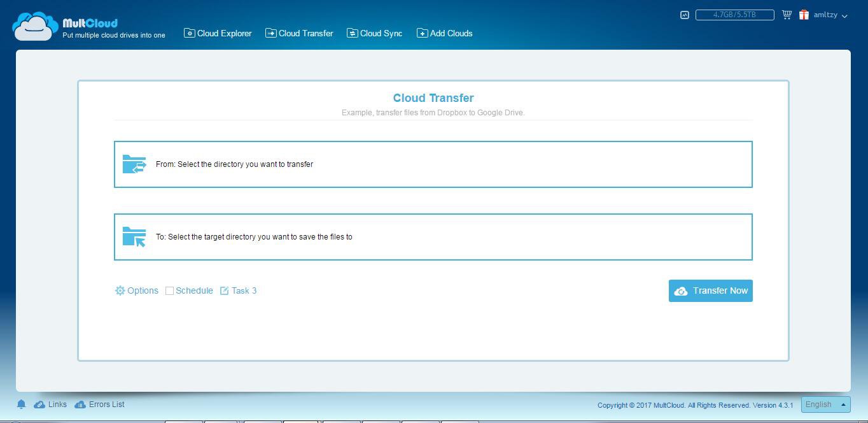This screenshot has width=868, height=423.
Task: Expand the English language dropdown
Action: click(825, 405)
